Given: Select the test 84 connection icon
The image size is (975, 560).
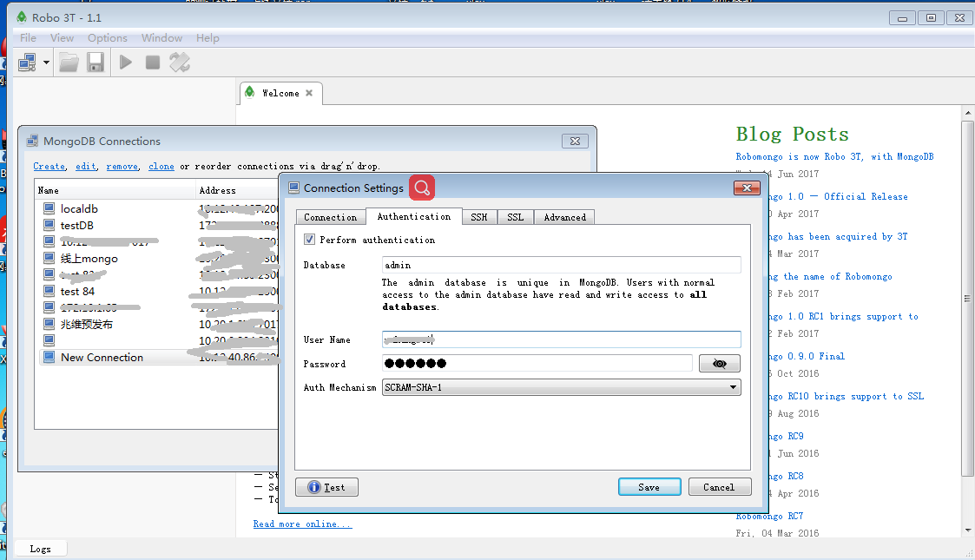Looking at the screenshot, I should [49, 291].
